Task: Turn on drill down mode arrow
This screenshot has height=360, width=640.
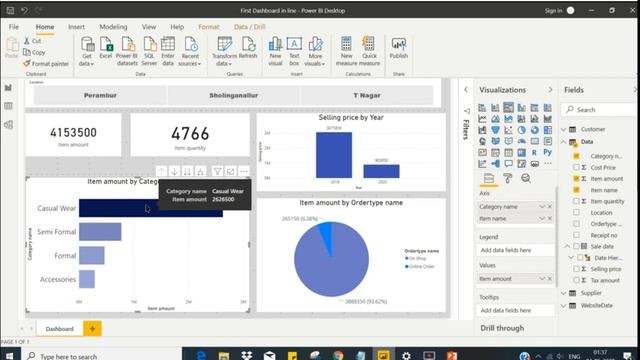Action: click(174, 171)
